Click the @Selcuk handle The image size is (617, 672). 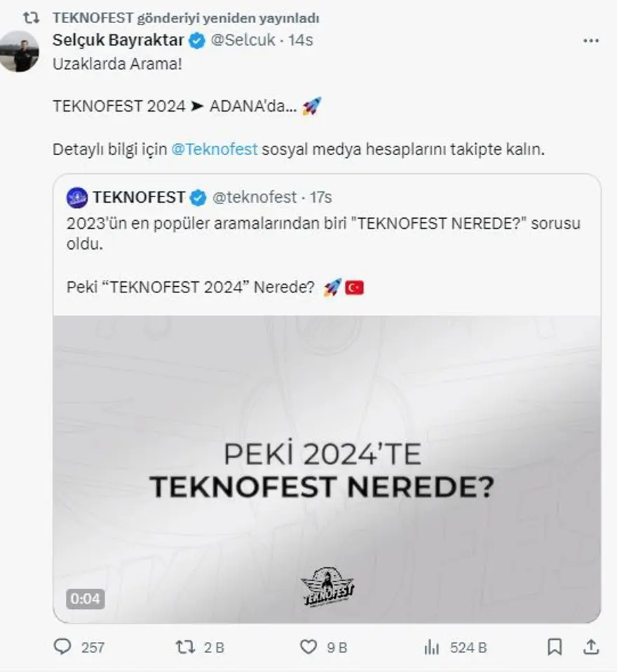(x=243, y=41)
